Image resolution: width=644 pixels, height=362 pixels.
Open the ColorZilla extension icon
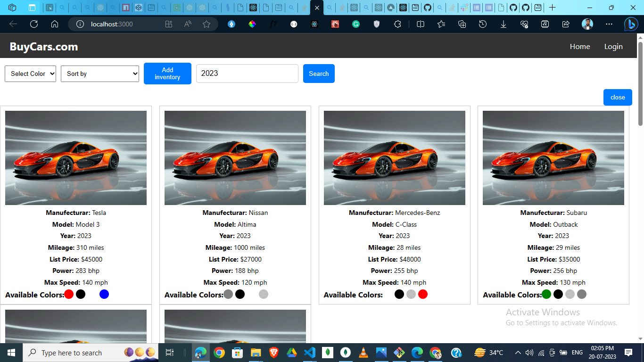252,24
